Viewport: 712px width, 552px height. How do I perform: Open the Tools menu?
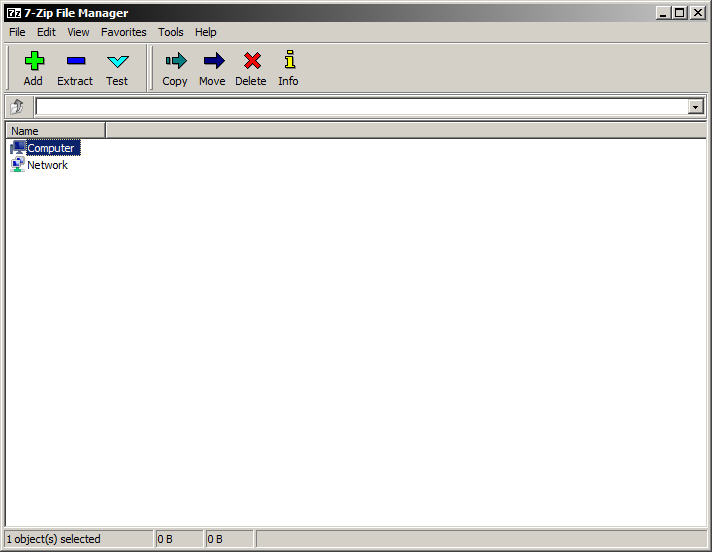[171, 32]
